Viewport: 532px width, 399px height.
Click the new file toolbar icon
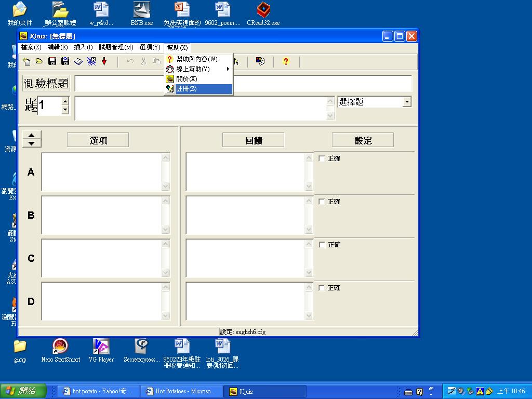(27, 62)
